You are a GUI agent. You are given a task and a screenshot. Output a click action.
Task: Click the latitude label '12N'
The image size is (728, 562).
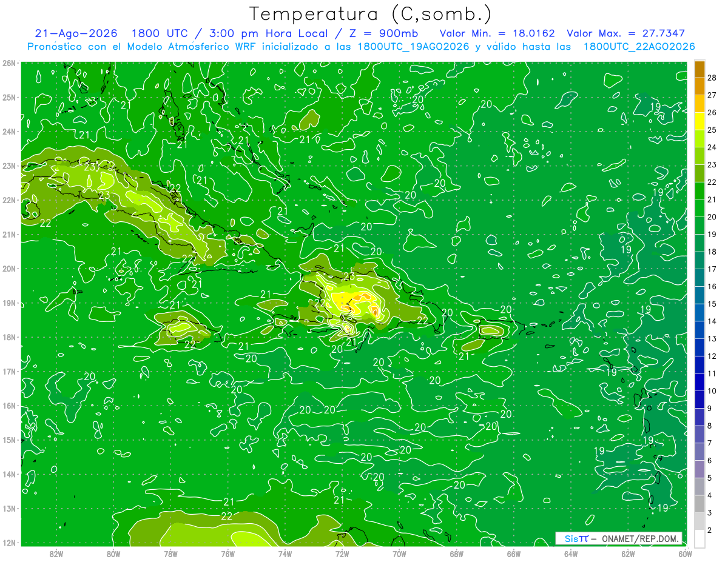click(x=8, y=543)
